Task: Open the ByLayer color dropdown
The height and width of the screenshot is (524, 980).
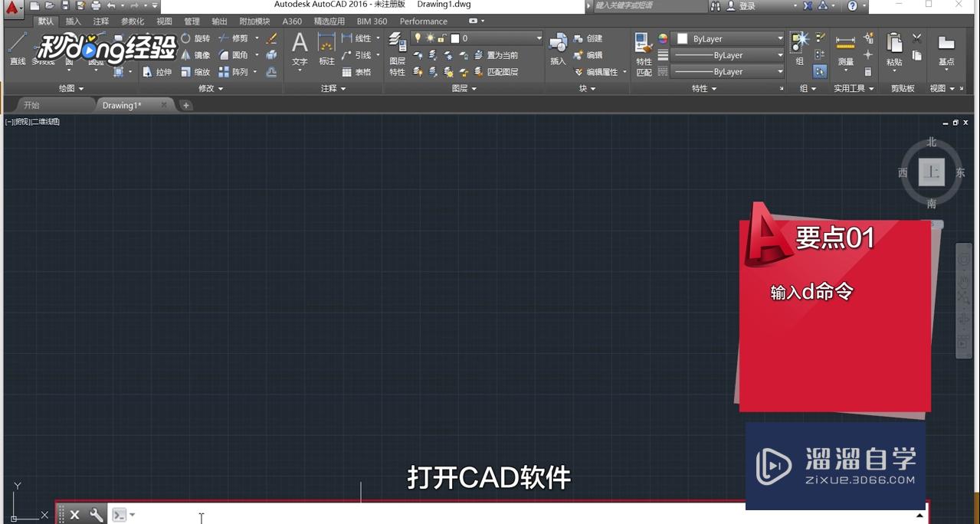Action: click(x=780, y=38)
